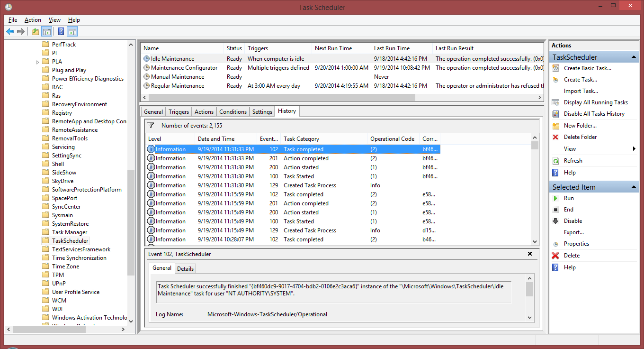The width and height of the screenshot is (644, 349).
Task: Select the Time Synchronization folder
Action: click(x=79, y=258)
